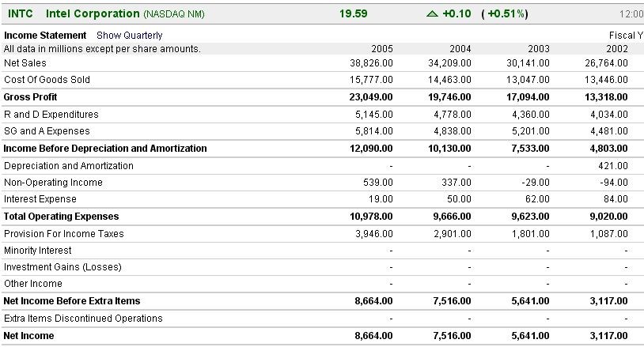
Task: Select Total Operating Expenses value 10,978.00
Action: (x=371, y=217)
